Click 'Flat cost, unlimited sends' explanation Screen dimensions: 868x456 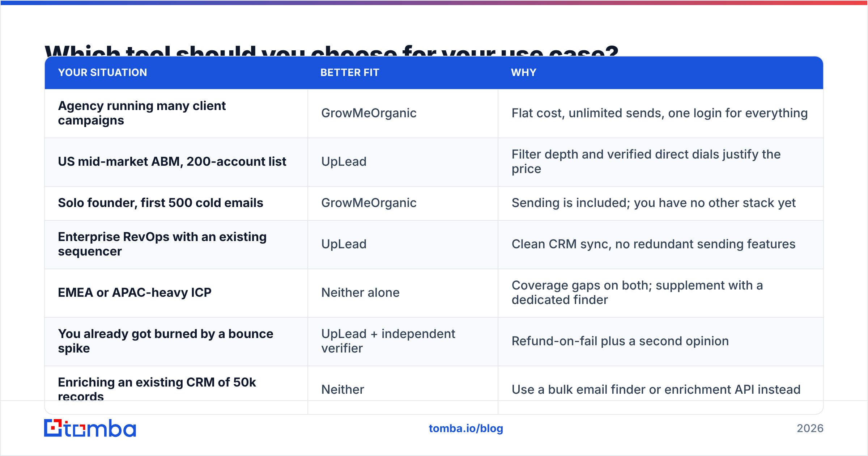click(x=660, y=113)
